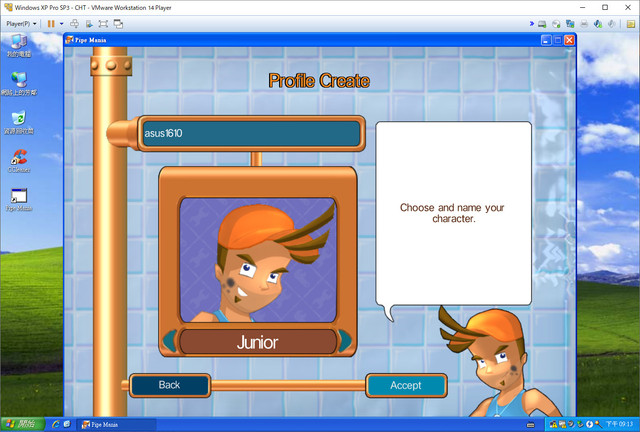Click the Windows XP Start button

[x=22, y=425]
